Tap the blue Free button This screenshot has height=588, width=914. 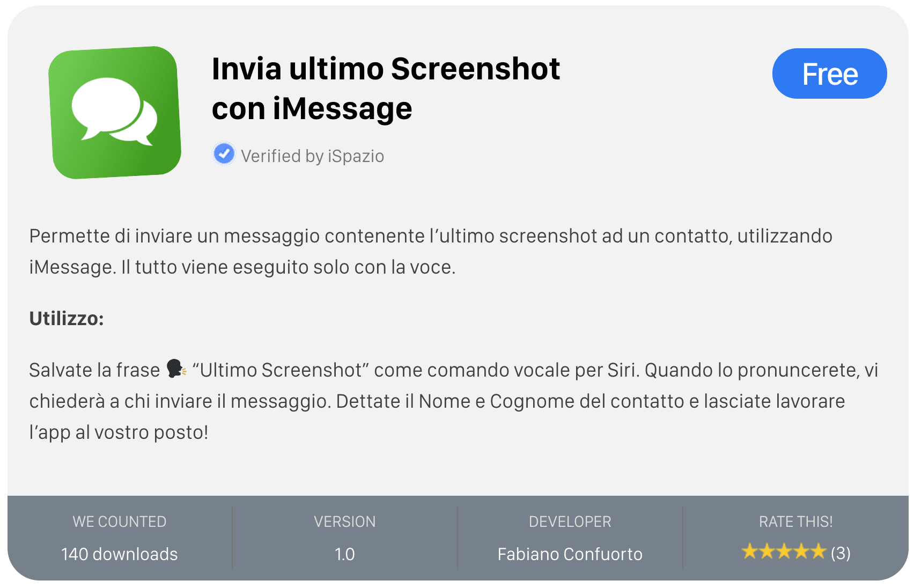tap(829, 73)
